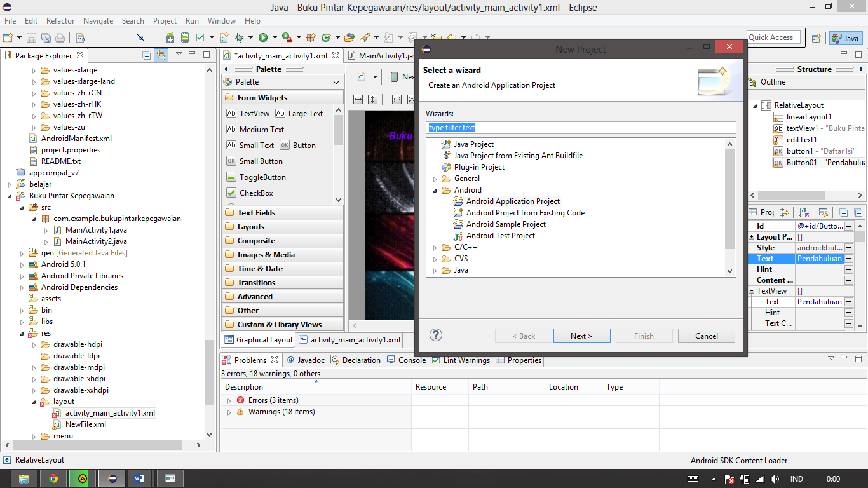Click the Run External Tools icon

tap(287, 38)
